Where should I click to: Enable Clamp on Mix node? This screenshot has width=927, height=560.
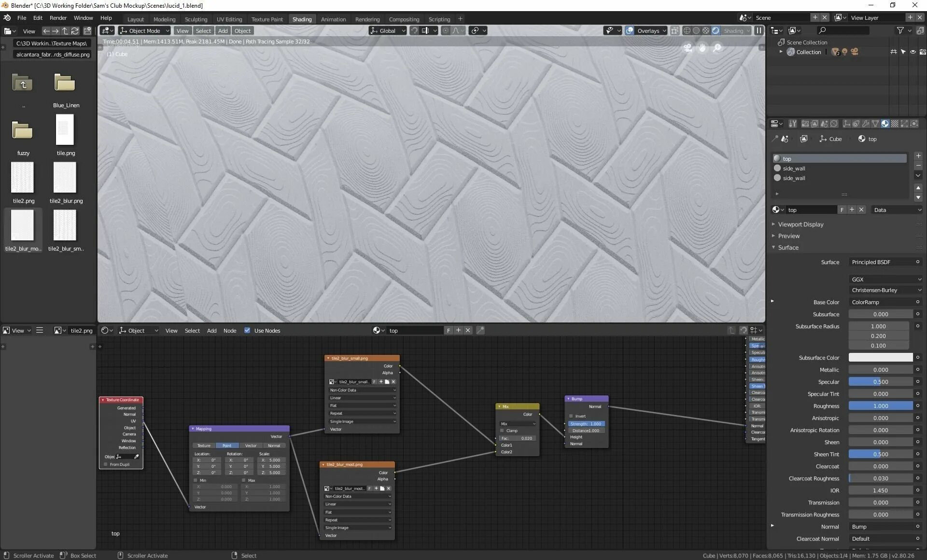[x=502, y=431]
